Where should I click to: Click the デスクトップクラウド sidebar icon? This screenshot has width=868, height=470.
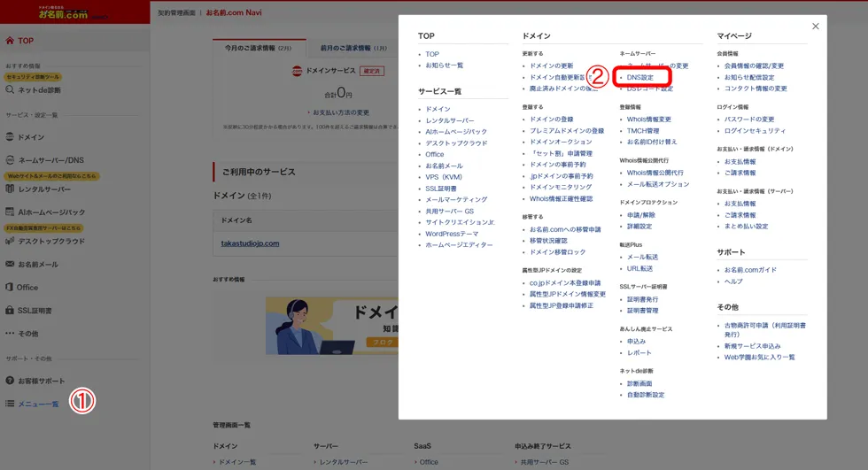pyautogui.click(x=10, y=241)
